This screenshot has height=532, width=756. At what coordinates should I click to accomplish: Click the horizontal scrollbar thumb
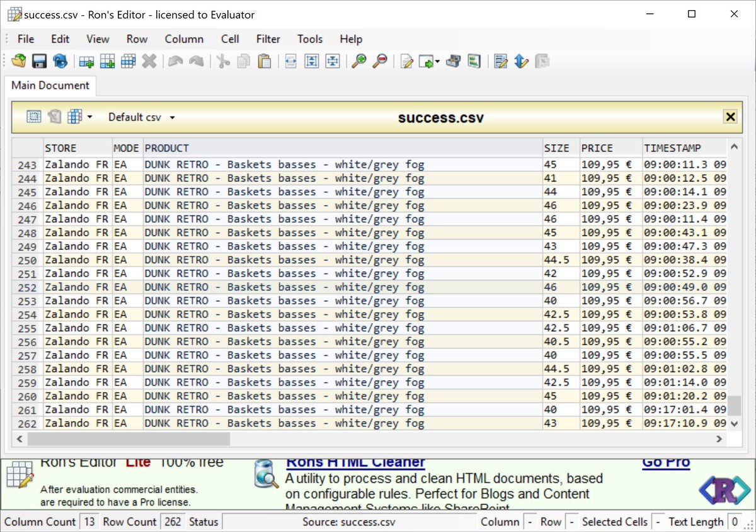click(129, 439)
